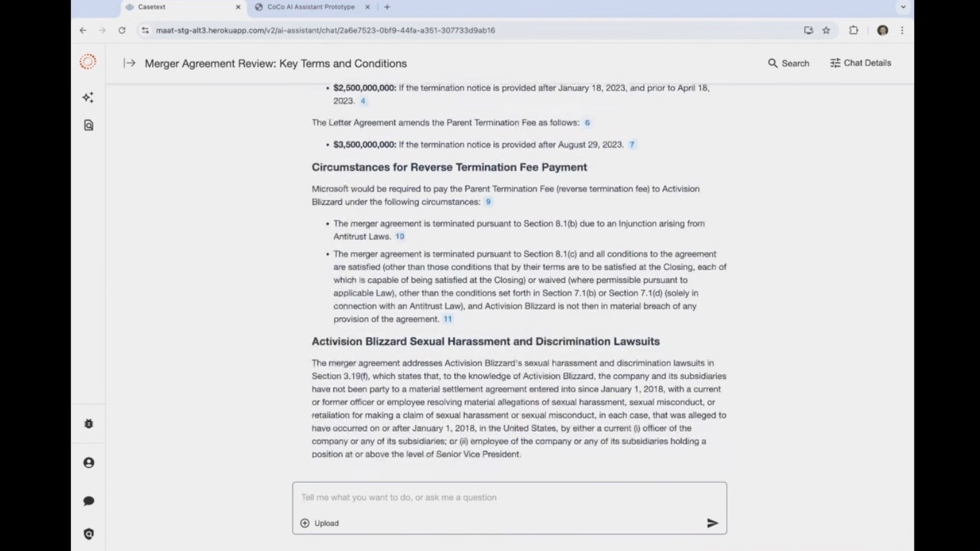The image size is (980, 551).
Task: Open the user account icon in sidebar
Action: point(89,463)
